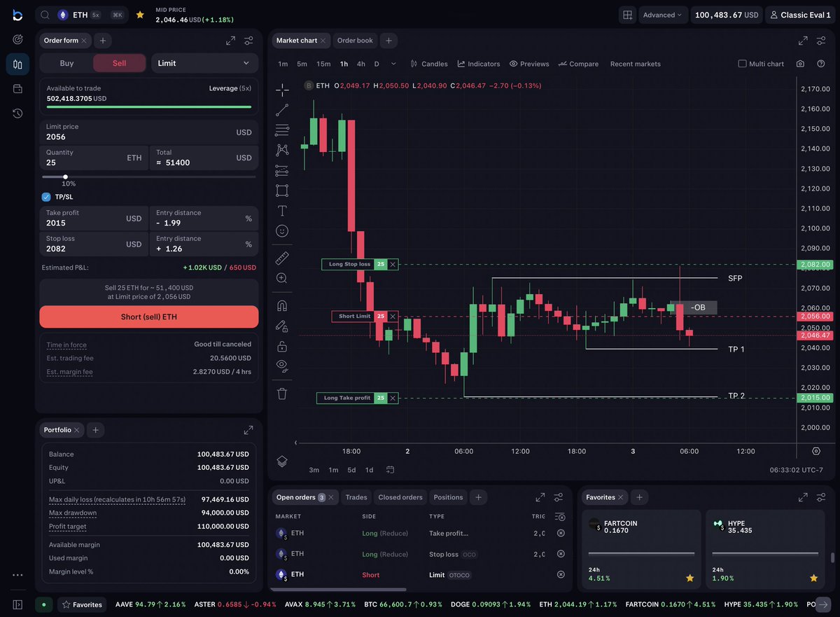Screen dimensions: 840x617
Task: Select the crosshair cursor tool
Action: click(282, 90)
